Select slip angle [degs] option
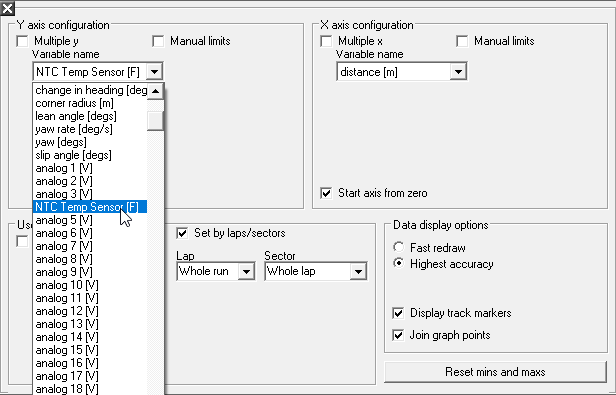Viewport: 616px width, 395px height. [90, 155]
